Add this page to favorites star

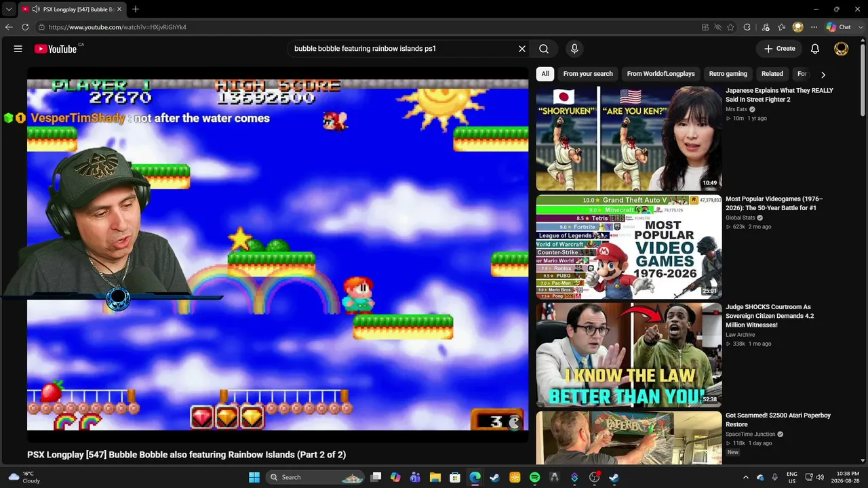730,27
